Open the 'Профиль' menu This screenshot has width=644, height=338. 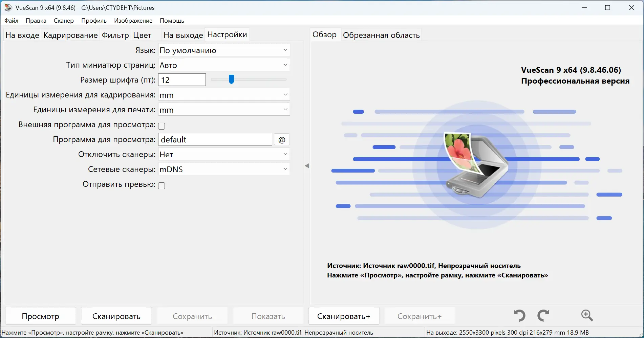94,21
